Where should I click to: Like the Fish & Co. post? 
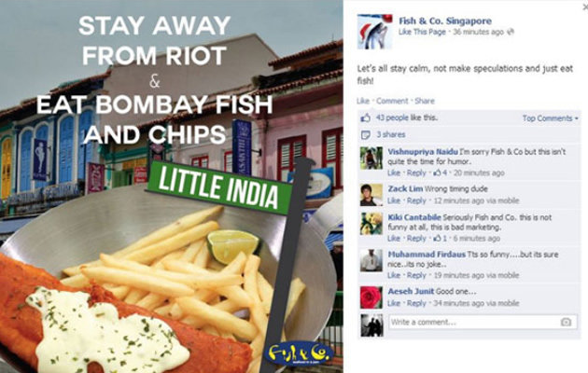(x=363, y=101)
